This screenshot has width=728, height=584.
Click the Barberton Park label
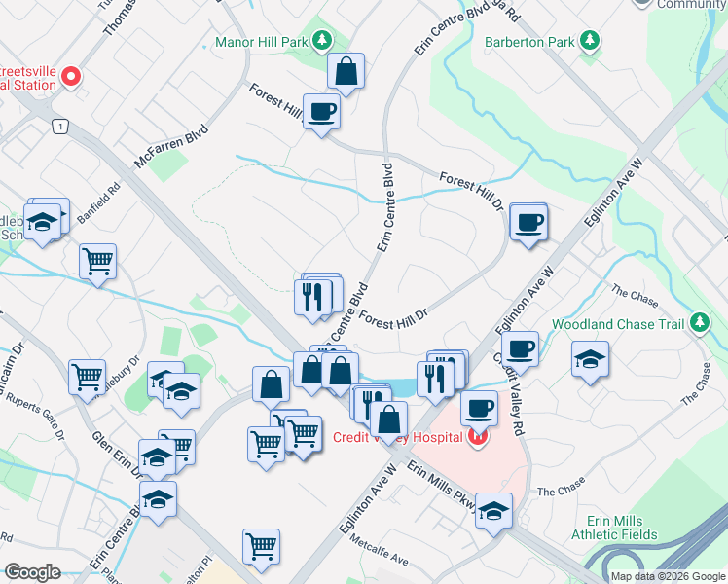coord(529,42)
